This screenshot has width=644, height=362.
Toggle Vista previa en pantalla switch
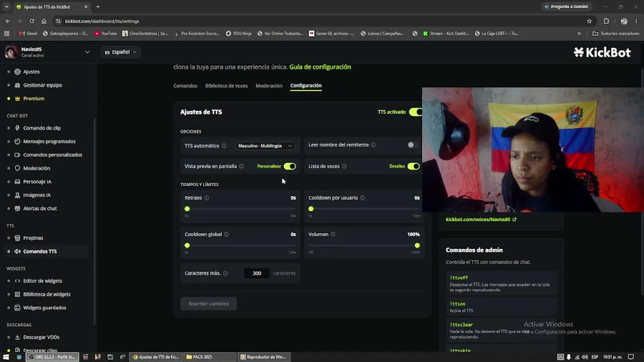[x=290, y=166]
